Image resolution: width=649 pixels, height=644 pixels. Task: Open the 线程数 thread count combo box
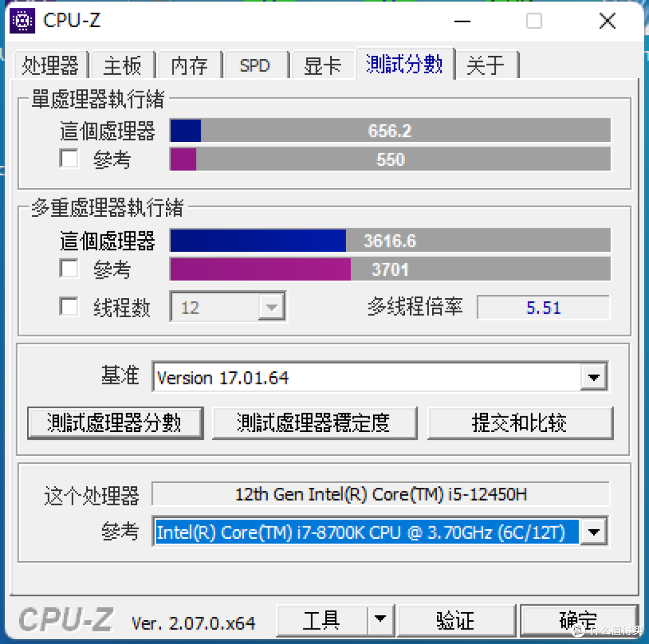click(228, 307)
